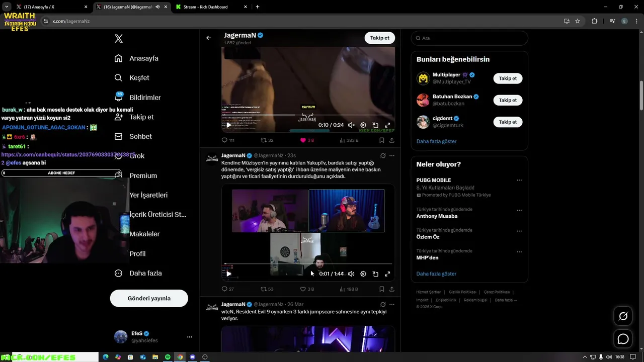Bookmark page with star icon
The image size is (644, 362).
578,21
